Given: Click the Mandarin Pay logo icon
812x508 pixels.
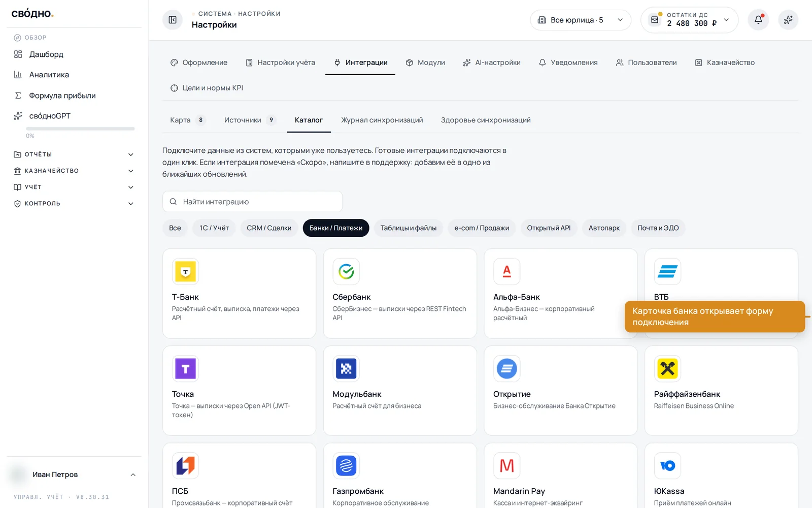Looking at the screenshot, I should click(x=506, y=466).
